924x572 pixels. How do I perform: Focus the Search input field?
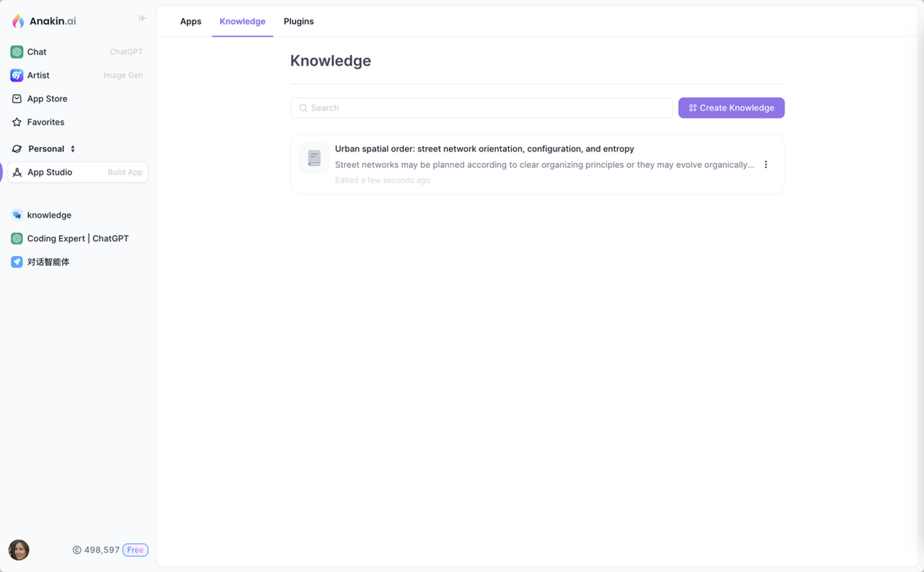coord(481,108)
